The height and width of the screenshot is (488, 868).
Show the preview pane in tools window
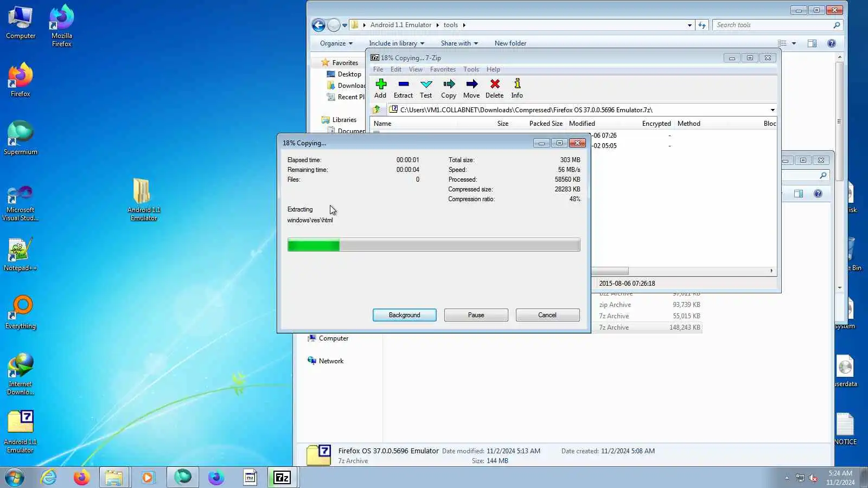click(x=812, y=43)
